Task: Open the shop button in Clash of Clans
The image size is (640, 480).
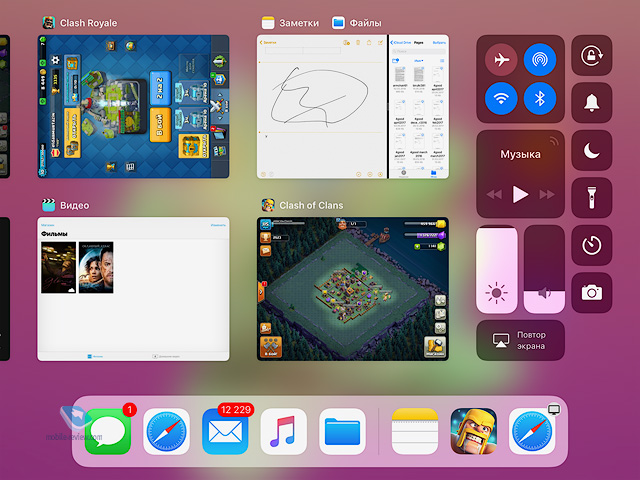Action: click(435, 347)
